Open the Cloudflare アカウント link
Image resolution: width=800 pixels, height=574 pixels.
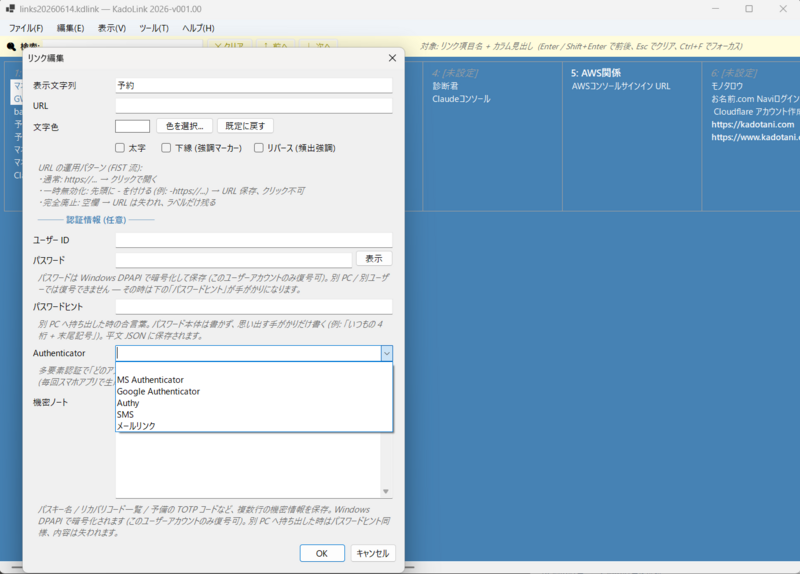pos(757,111)
